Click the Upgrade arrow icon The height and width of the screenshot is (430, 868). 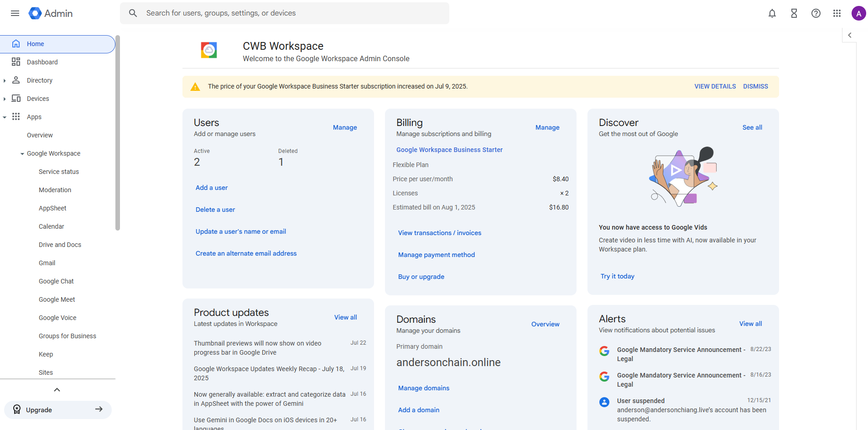[99, 409]
